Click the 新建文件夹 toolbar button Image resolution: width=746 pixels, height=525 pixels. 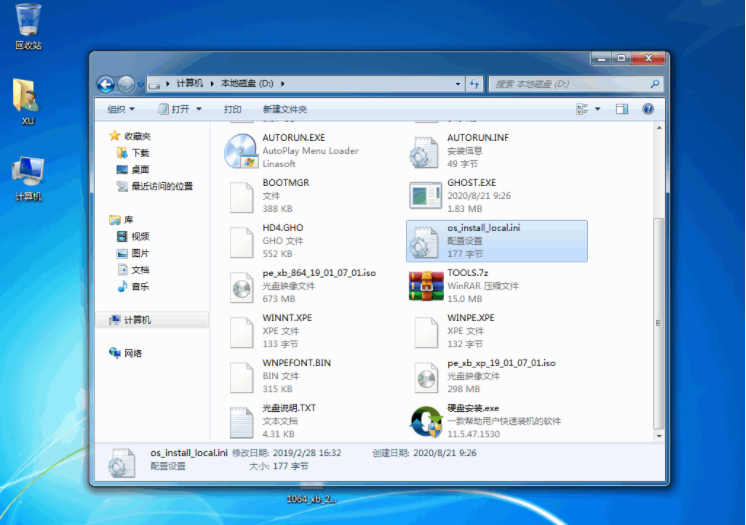(285, 109)
